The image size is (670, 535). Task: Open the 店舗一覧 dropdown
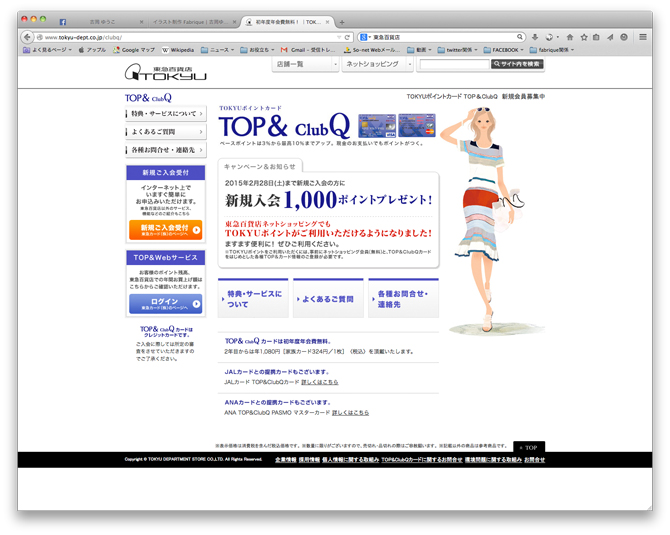pos(305,64)
